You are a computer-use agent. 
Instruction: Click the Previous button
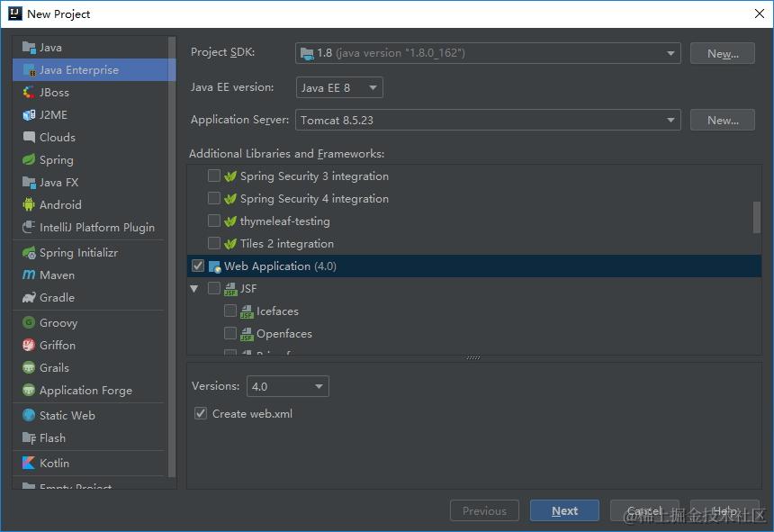click(x=484, y=510)
